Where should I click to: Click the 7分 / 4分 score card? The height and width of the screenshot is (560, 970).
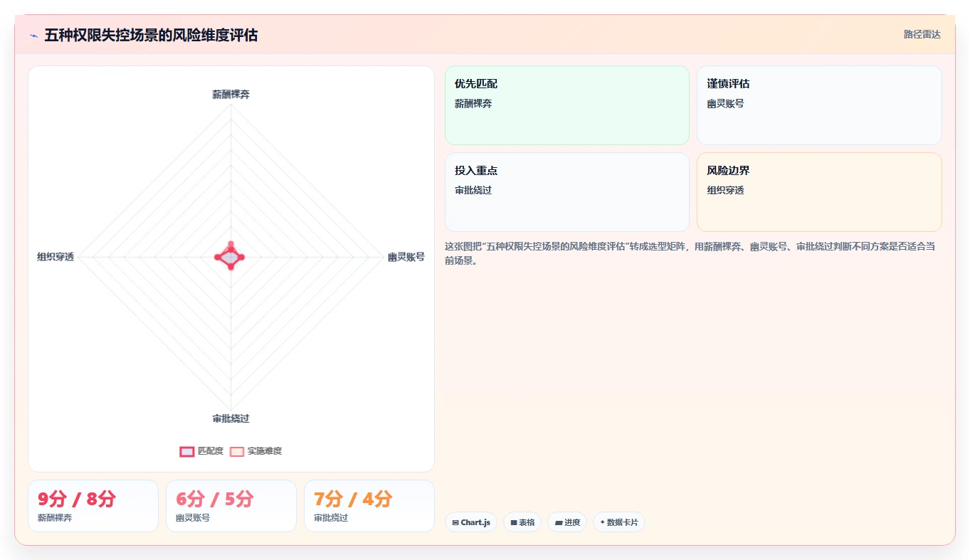[x=369, y=506]
